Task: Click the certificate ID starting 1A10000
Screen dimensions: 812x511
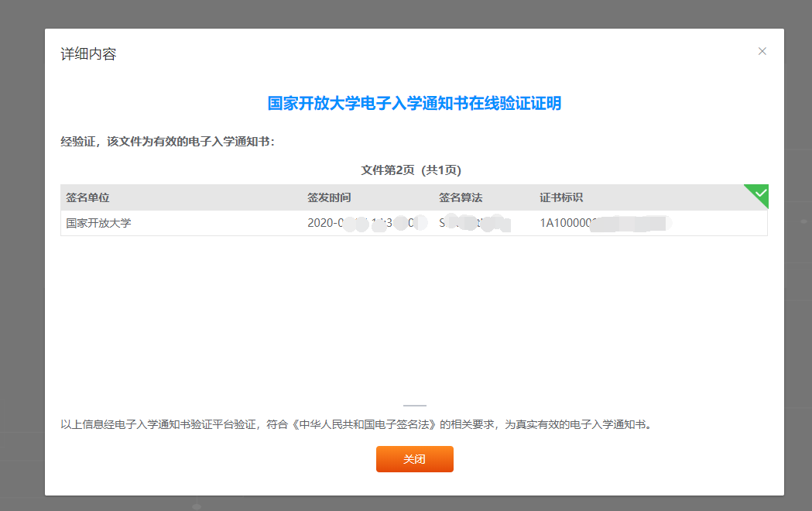Action: click(602, 223)
